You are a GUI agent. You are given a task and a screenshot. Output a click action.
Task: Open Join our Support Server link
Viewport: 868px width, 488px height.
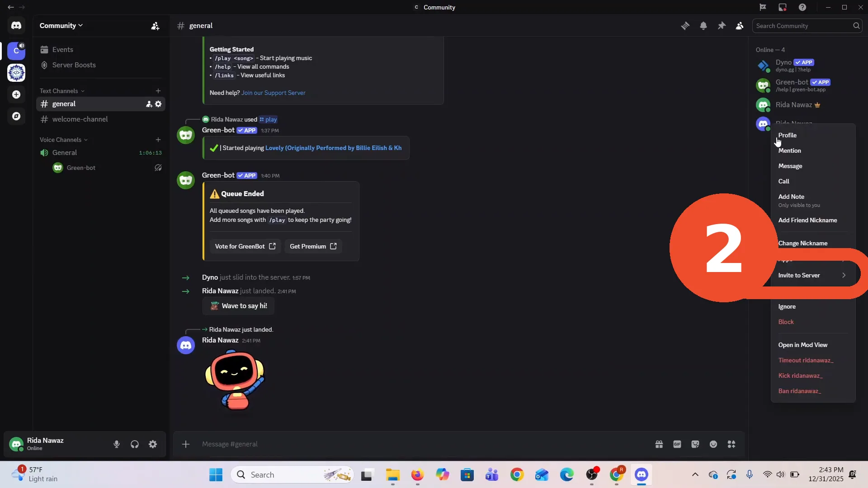pos(273,93)
